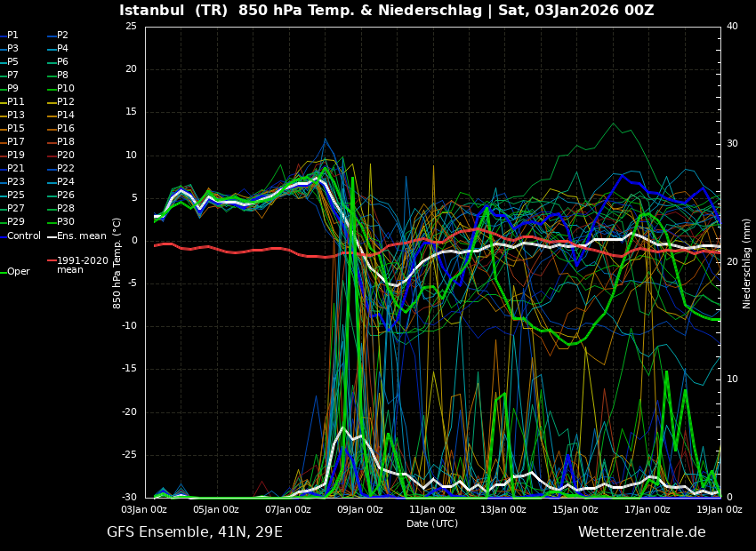
Task: Click the 05Jan 00z date label
Action: coord(217,509)
